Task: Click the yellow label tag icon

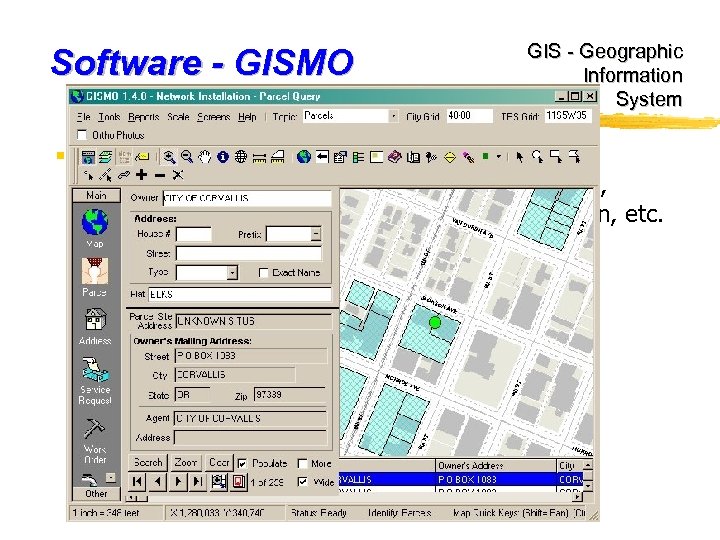Action: [x=143, y=157]
